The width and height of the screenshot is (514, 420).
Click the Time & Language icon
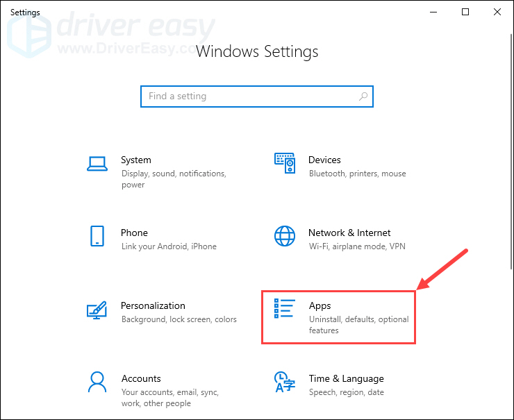click(x=285, y=383)
